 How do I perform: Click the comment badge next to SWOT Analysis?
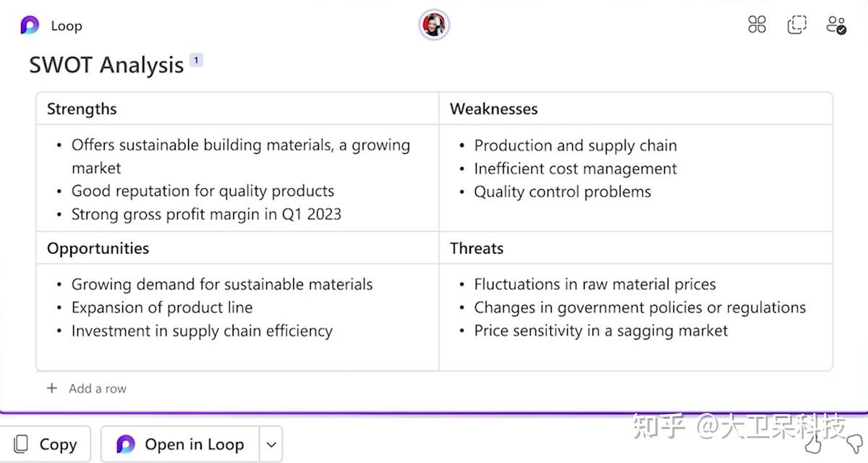pyautogui.click(x=196, y=60)
